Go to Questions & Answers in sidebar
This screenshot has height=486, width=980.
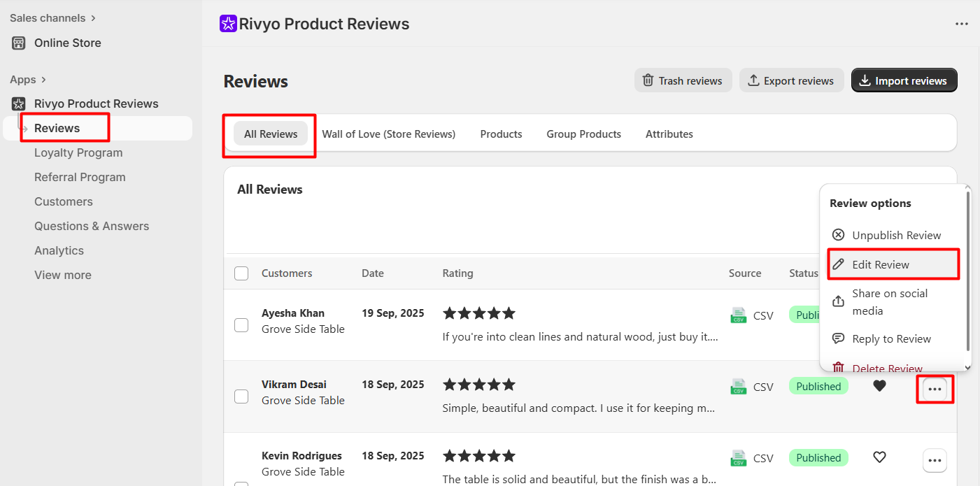(x=92, y=226)
